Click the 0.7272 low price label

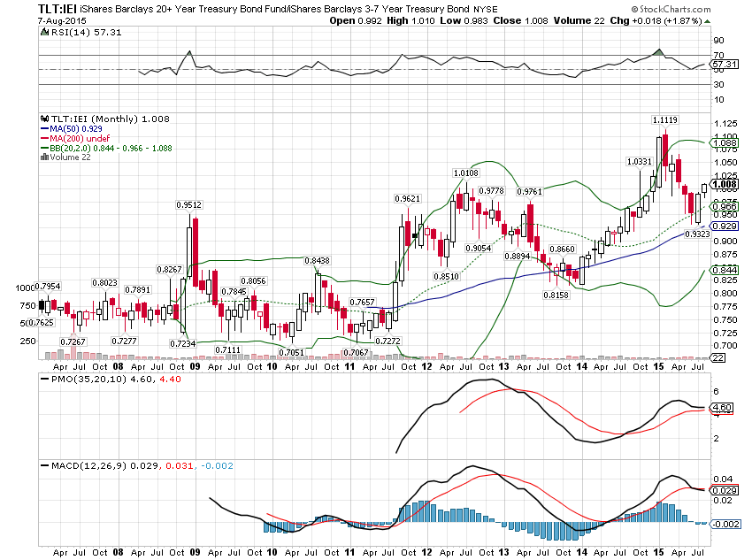click(388, 341)
